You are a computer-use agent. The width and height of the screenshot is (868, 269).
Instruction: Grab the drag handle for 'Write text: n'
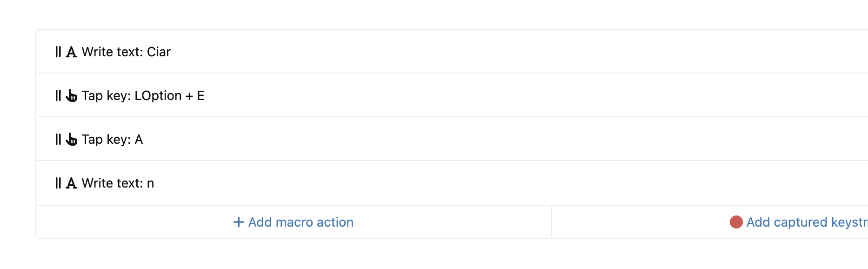point(58,183)
